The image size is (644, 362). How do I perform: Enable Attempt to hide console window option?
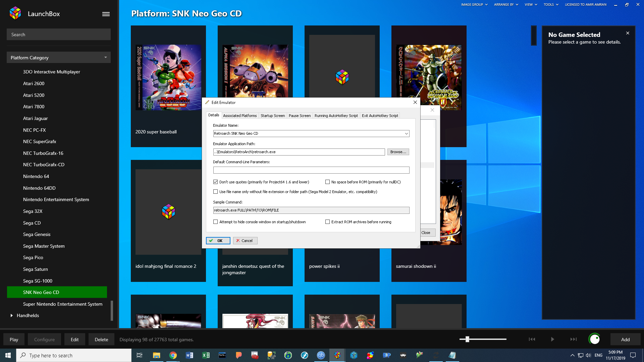tap(216, 222)
